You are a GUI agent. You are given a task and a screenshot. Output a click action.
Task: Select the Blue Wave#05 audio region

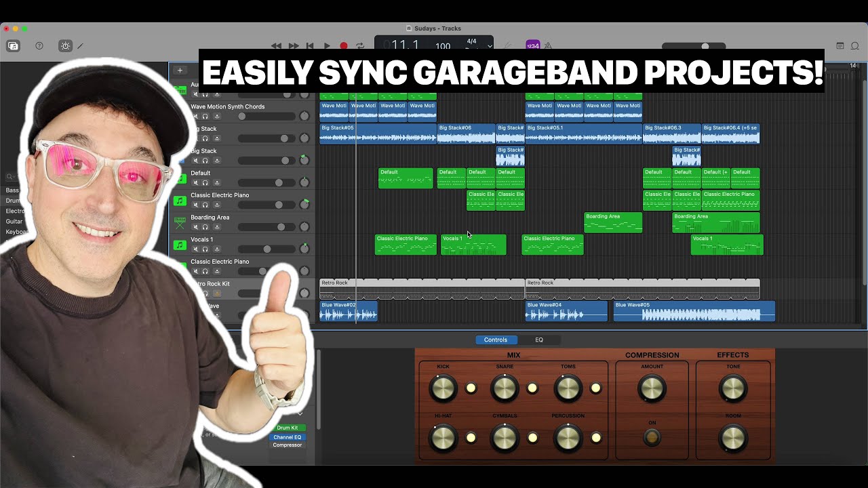(x=694, y=311)
